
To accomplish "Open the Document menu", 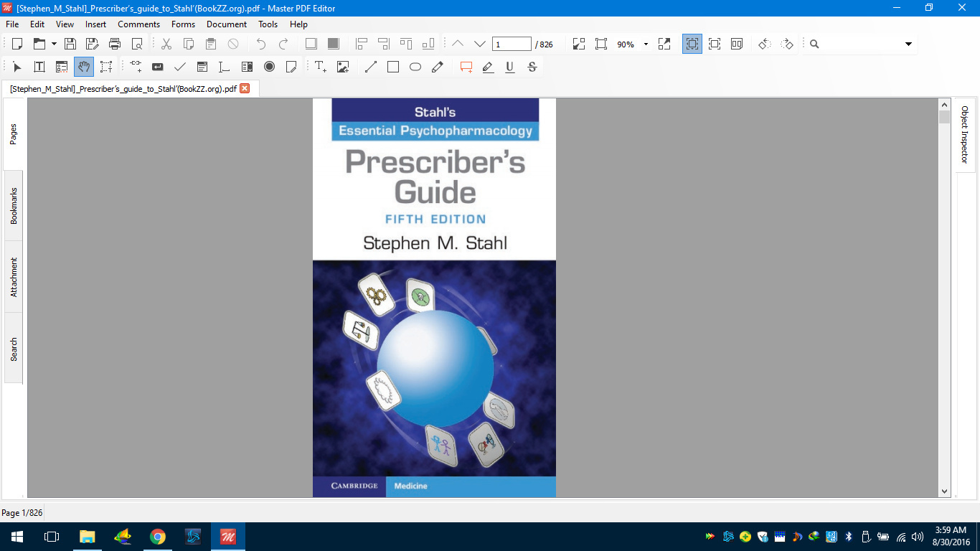I will 227,24.
